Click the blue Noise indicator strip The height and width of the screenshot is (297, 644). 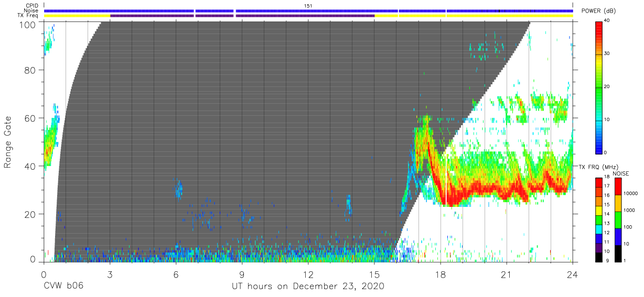coord(308,10)
